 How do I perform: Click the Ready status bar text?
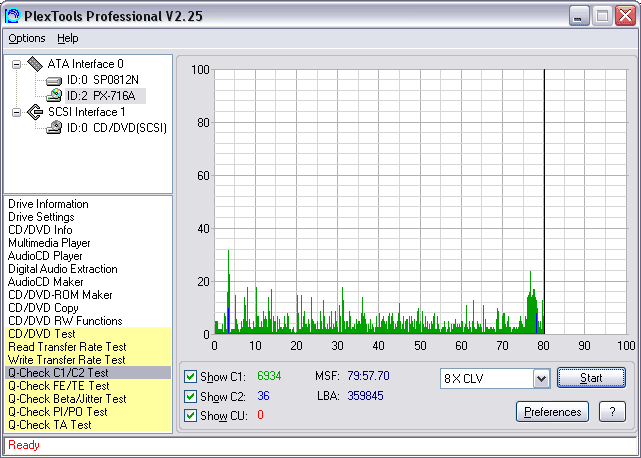tap(24, 445)
